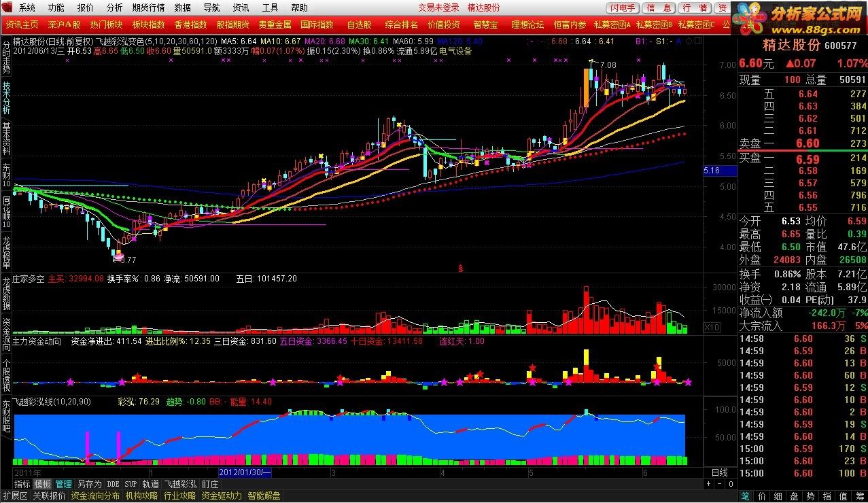Select the 指 tab under tick list
The image size is (868, 503).
[827, 496]
